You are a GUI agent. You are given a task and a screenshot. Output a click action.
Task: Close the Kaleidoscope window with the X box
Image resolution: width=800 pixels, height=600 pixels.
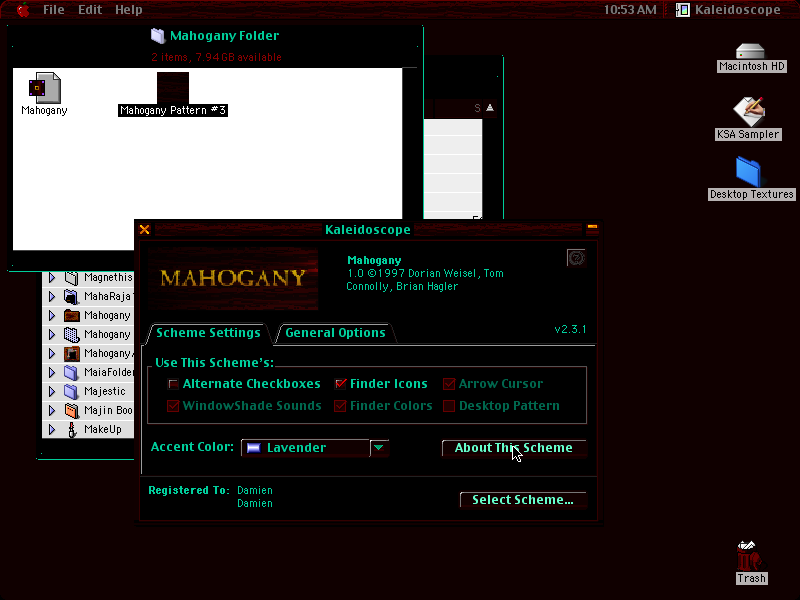tap(144, 230)
